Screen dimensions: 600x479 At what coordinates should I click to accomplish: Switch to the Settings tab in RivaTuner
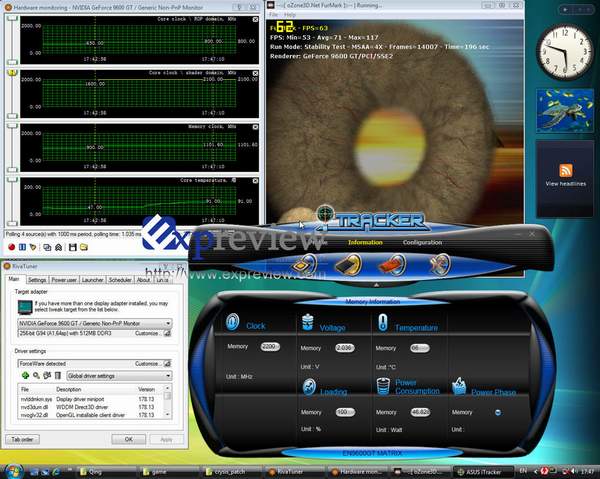click(x=37, y=280)
